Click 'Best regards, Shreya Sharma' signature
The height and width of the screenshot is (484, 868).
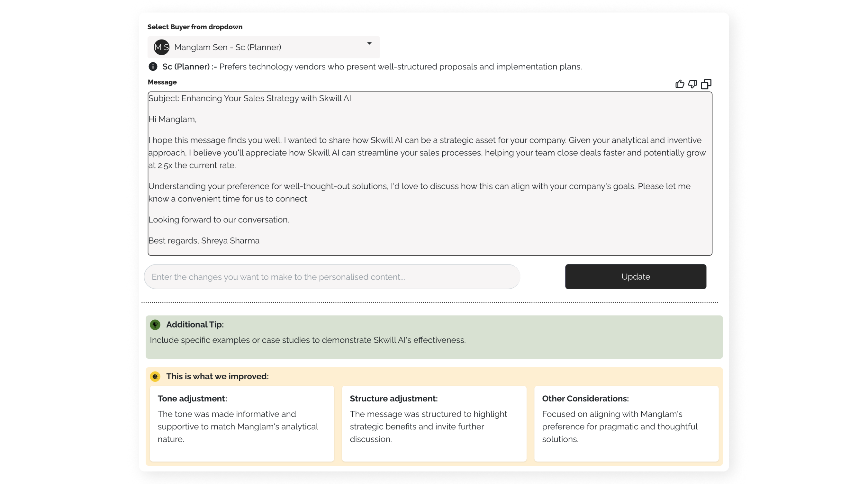point(204,240)
